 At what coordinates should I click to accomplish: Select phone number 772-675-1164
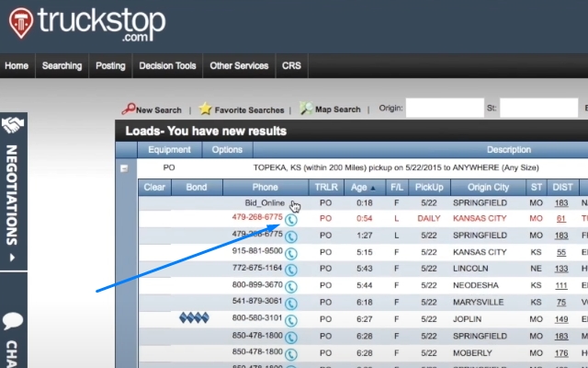click(257, 268)
